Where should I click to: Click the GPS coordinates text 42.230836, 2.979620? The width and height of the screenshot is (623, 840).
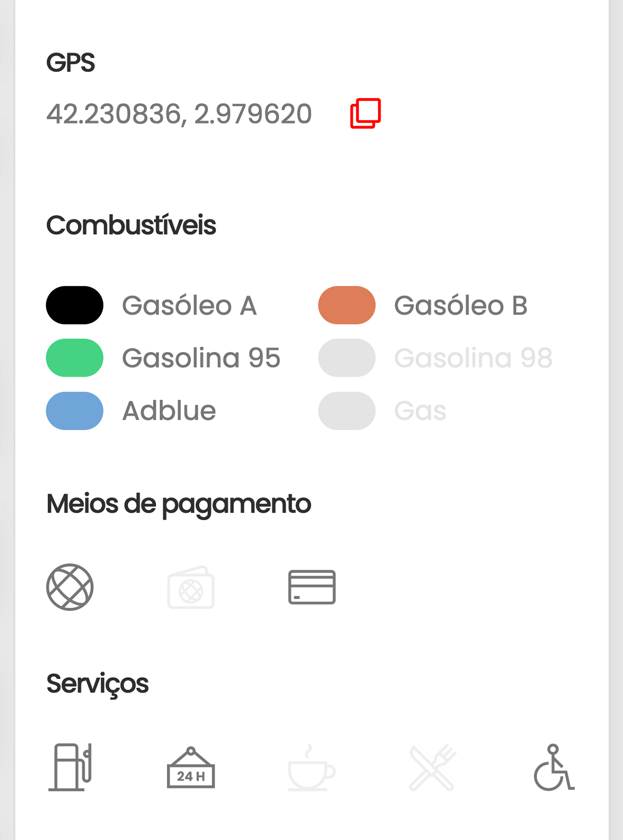179,113
